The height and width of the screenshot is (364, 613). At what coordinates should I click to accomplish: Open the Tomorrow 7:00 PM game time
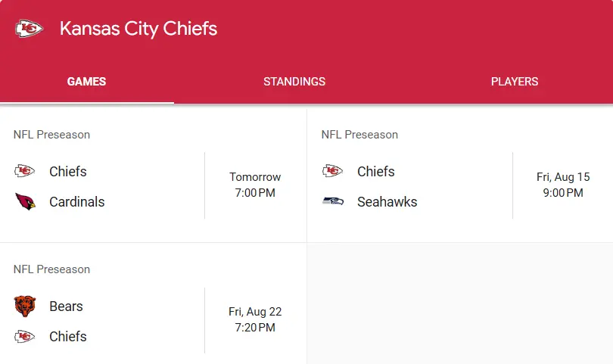(x=255, y=185)
